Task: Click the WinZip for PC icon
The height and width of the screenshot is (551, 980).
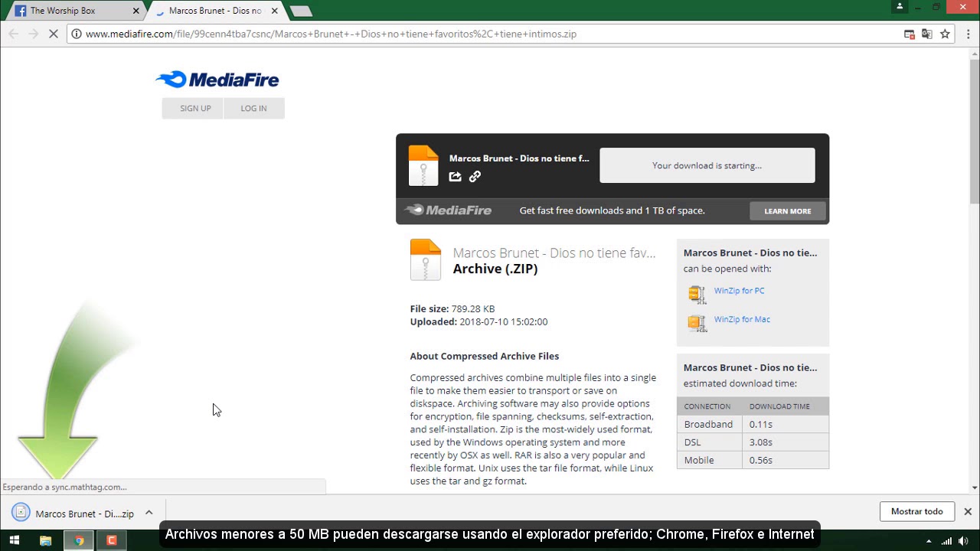Action: 697,294
